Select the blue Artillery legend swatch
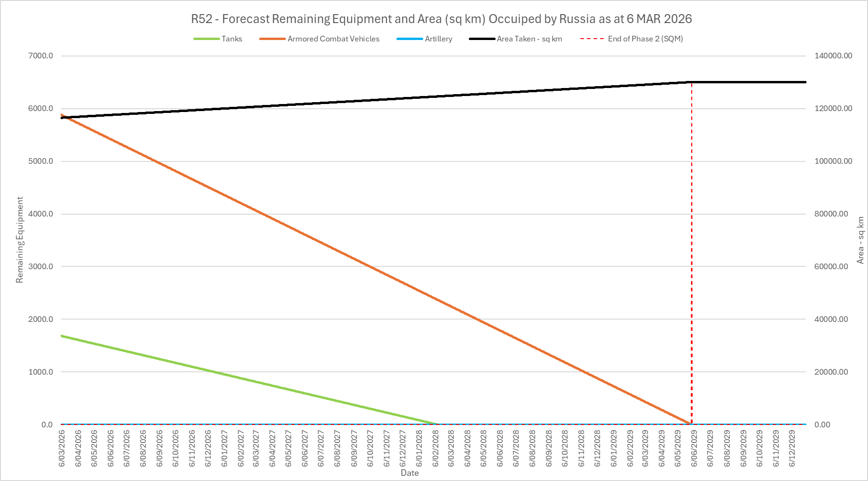 pos(409,39)
